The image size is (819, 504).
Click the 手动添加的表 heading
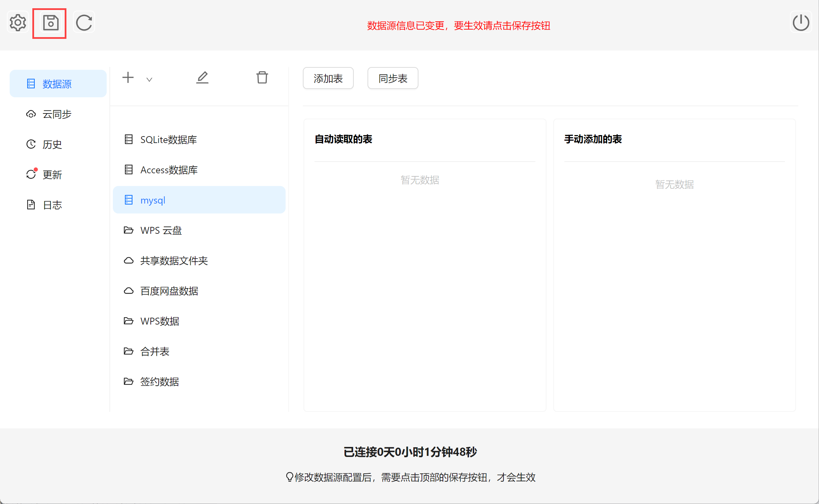(x=593, y=139)
